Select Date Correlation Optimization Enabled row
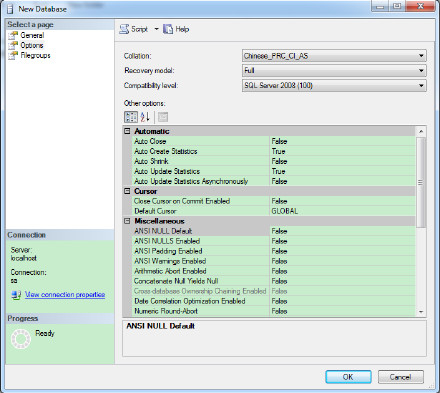 tap(274, 301)
